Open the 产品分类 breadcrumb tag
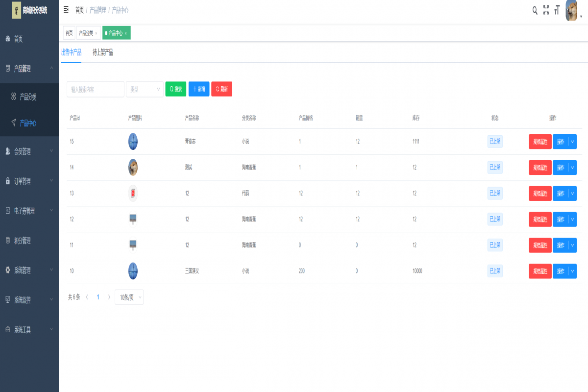 tap(86, 33)
